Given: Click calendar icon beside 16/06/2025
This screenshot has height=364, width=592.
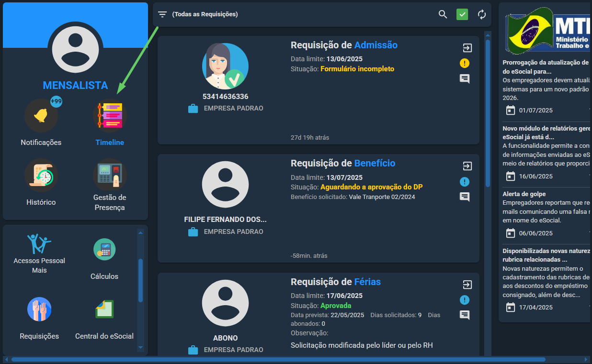Looking at the screenshot, I should [511, 176].
